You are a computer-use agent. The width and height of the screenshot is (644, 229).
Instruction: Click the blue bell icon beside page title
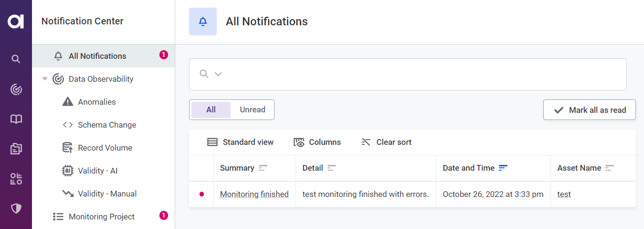tap(203, 22)
